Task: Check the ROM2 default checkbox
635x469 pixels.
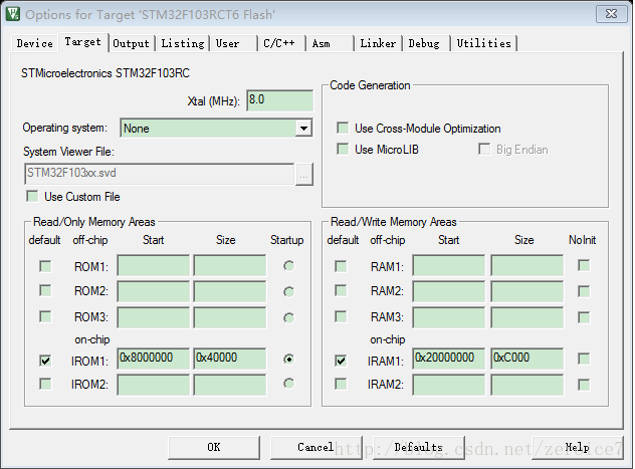Action: coord(45,291)
